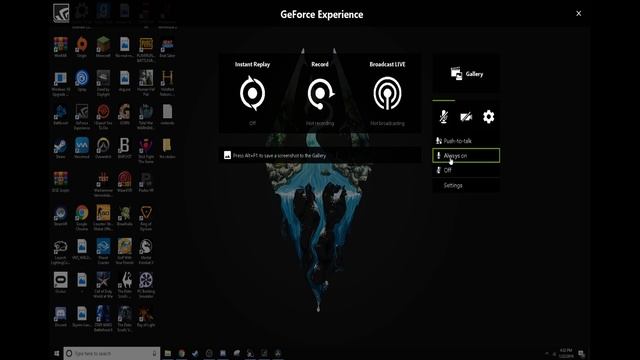Start recording with the Record icon
This screenshot has width=640, height=360.
pos(320,93)
